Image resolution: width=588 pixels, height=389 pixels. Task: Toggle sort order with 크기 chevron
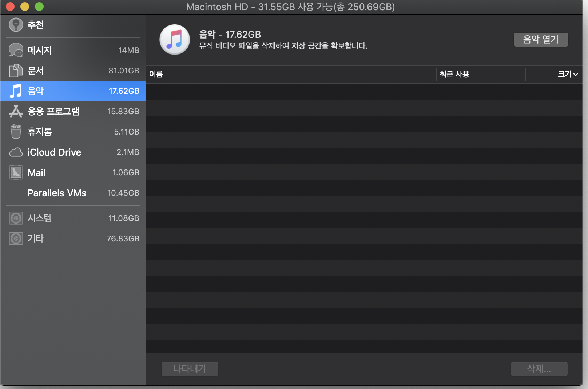[x=575, y=75]
